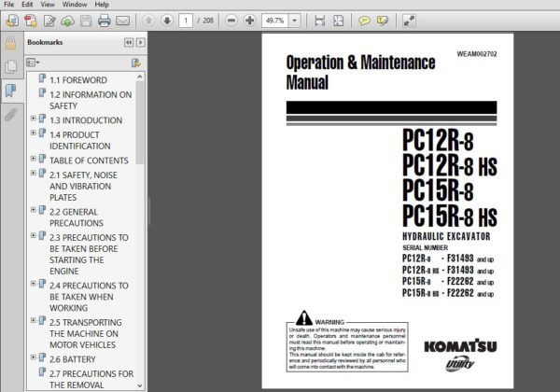Go to next page with down arrow

tap(167, 21)
